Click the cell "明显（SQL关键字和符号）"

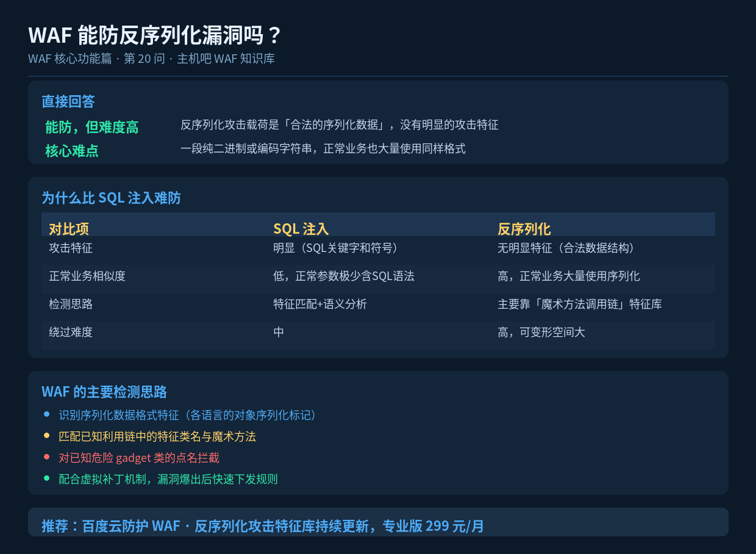338,248
